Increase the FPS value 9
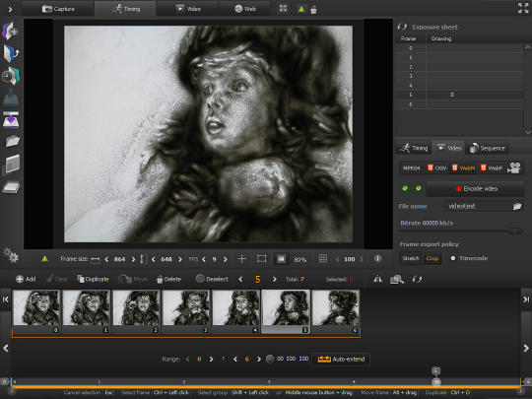This screenshot has height=399, width=532. (x=226, y=259)
